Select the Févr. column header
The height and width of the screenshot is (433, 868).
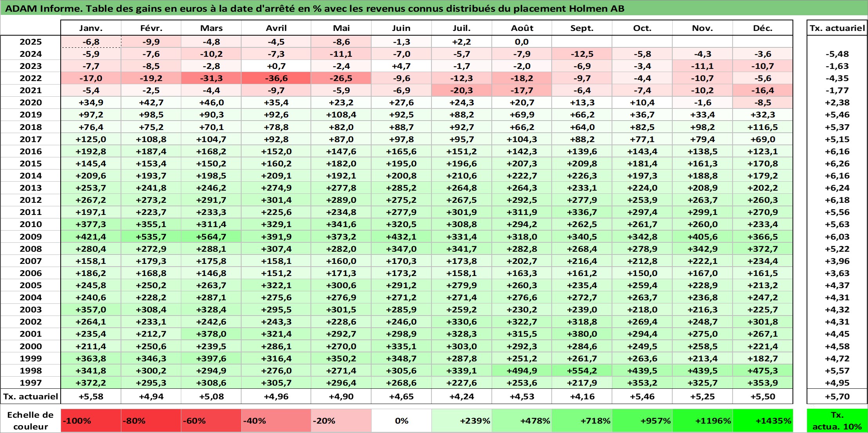(151, 28)
